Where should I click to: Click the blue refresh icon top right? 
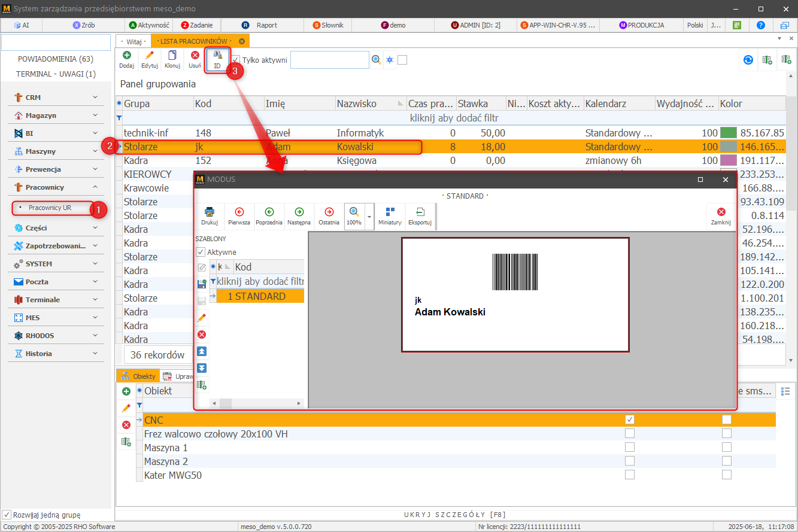pyautogui.click(x=748, y=60)
